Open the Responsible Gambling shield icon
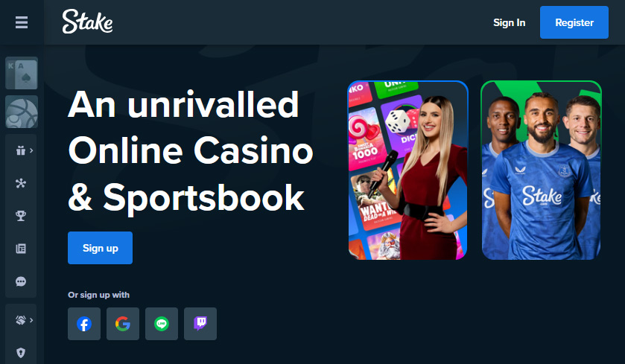The height and width of the screenshot is (364, 625). [21, 352]
